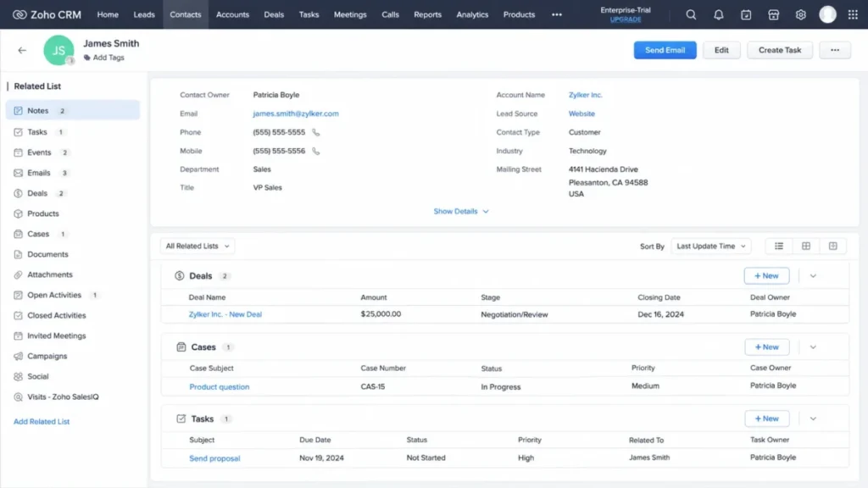The image size is (868, 488).
Task: Go to the Reports tab
Action: click(x=427, y=15)
